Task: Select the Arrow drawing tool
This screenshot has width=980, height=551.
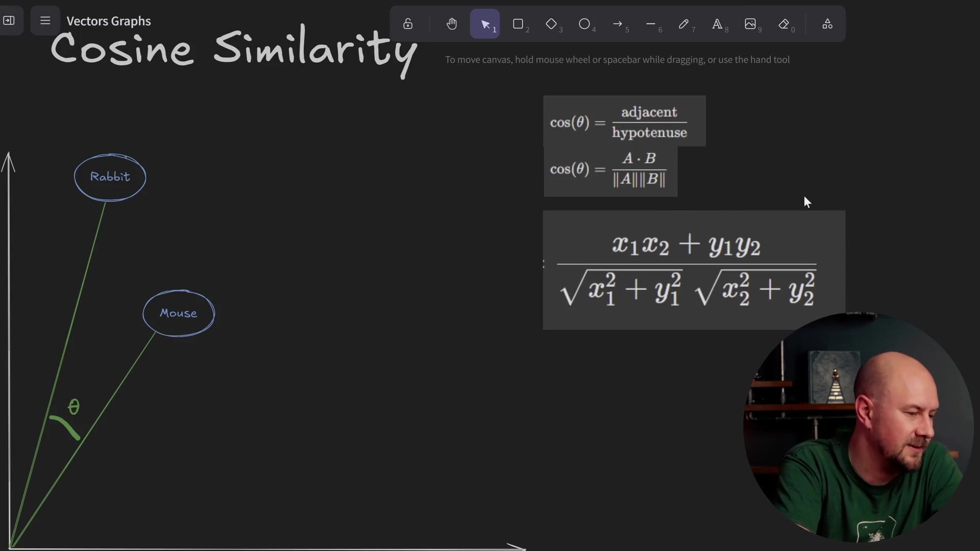Action: click(618, 24)
